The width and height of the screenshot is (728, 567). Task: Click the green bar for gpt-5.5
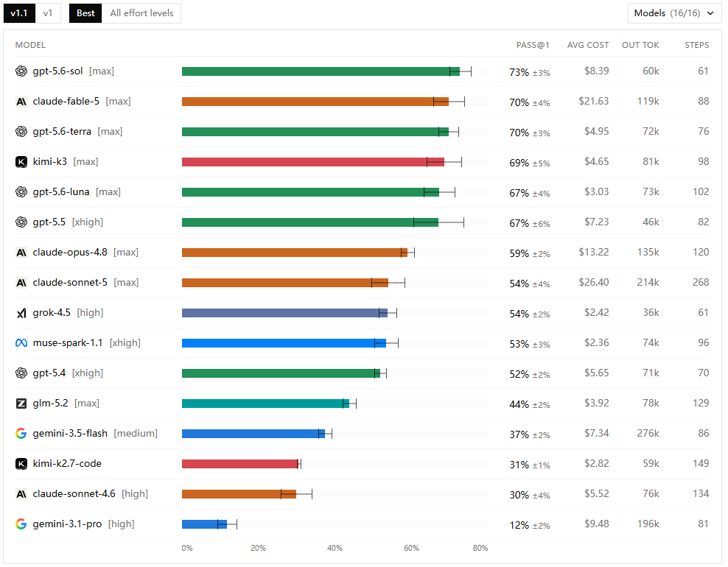[309, 222]
